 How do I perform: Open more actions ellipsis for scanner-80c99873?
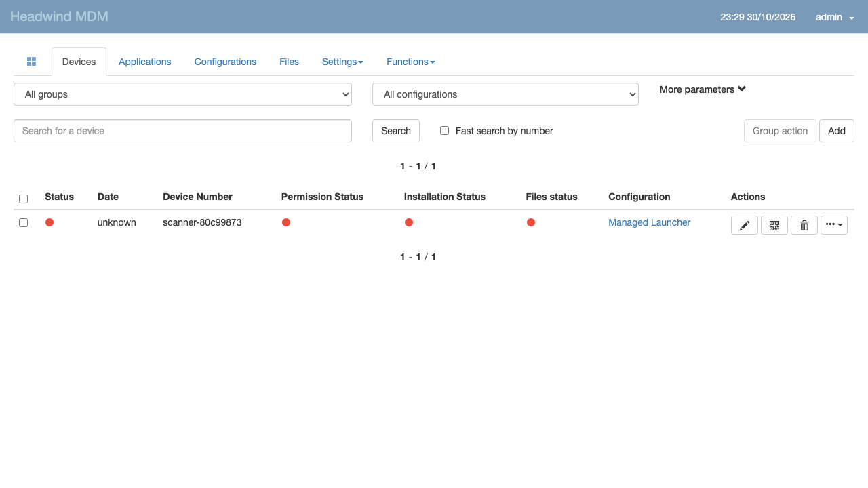coord(834,225)
